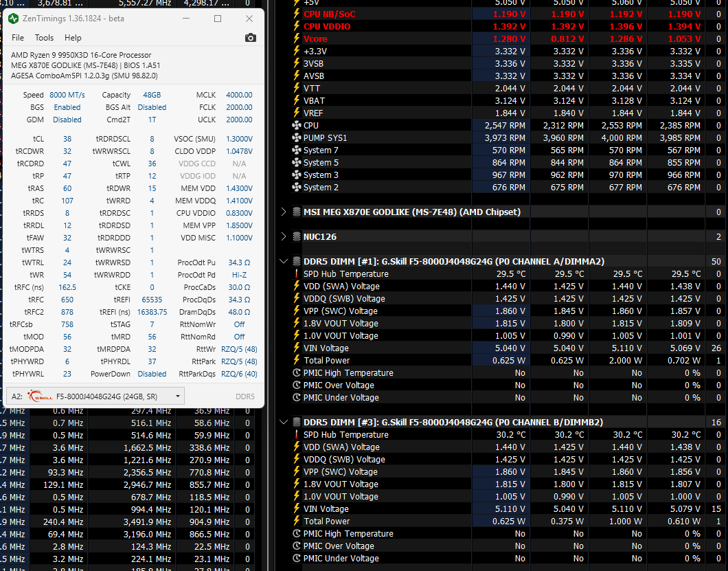Click clock icon for DIMM #3 PMIC Under Voltage
Screen dimensions: 728x571
coord(296,558)
